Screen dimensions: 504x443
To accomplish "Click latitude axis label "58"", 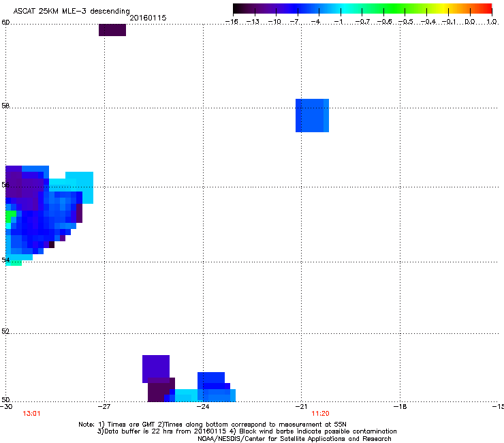I will (x=5, y=106).
